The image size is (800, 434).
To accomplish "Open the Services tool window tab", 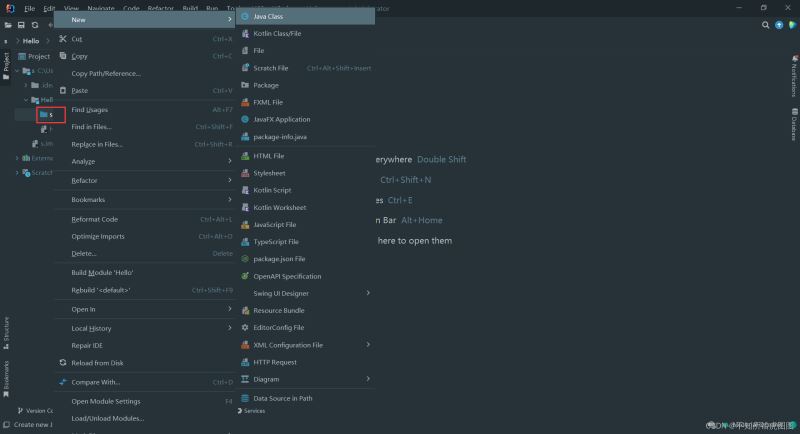I will point(251,411).
